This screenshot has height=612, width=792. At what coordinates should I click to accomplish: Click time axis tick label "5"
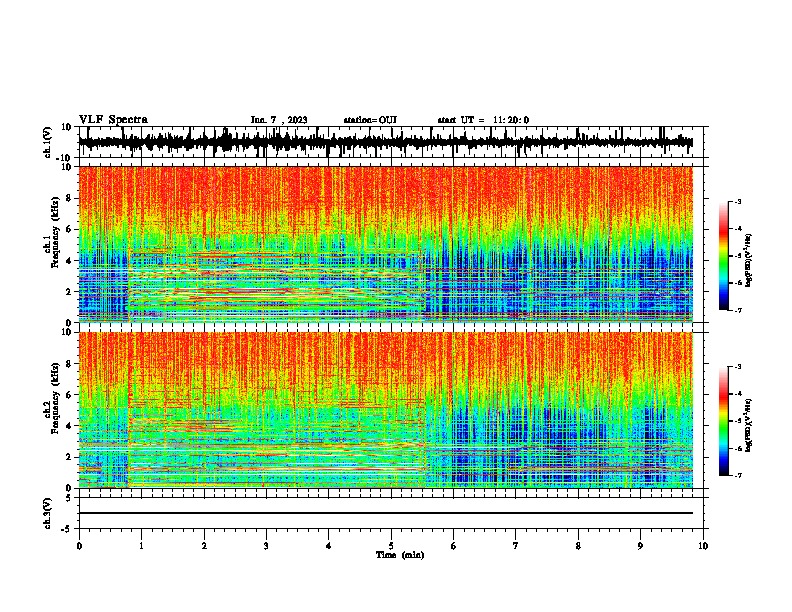coord(391,546)
